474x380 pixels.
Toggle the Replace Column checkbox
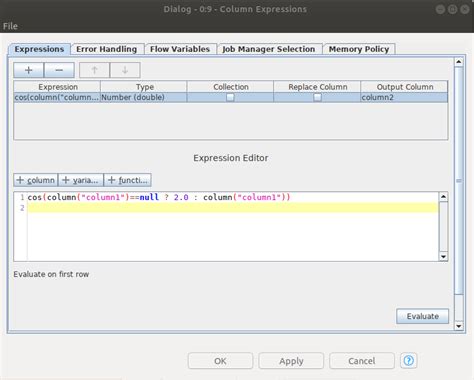coord(317,97)
